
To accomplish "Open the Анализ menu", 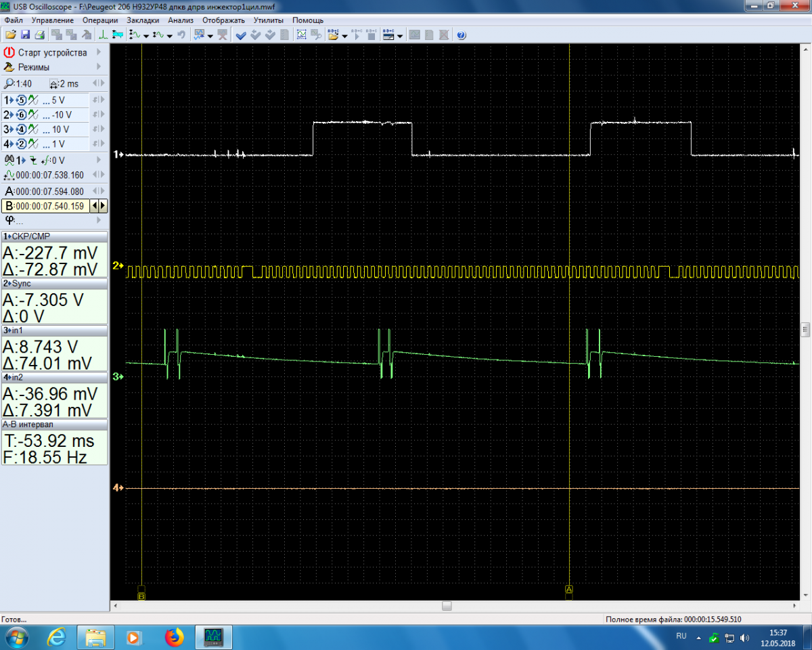I will click(x=181, y=20).
